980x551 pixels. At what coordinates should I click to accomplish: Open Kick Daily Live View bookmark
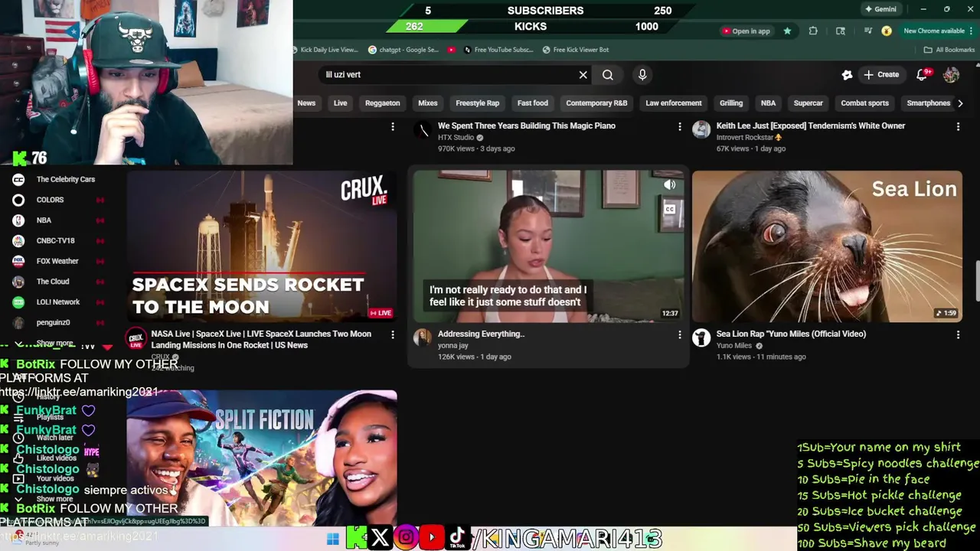pos(325,50)
